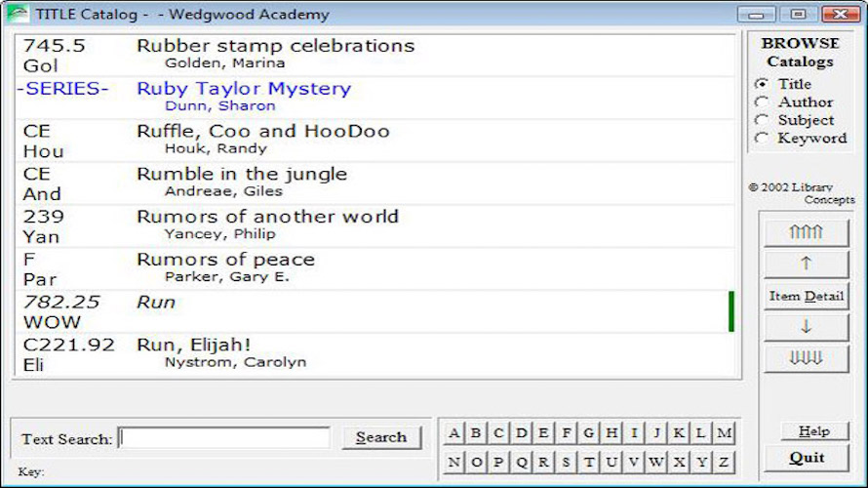Select the Rumble in the jungle row
Image resolution: width=868 pixels, height=488 pixels.
[241, 175]
